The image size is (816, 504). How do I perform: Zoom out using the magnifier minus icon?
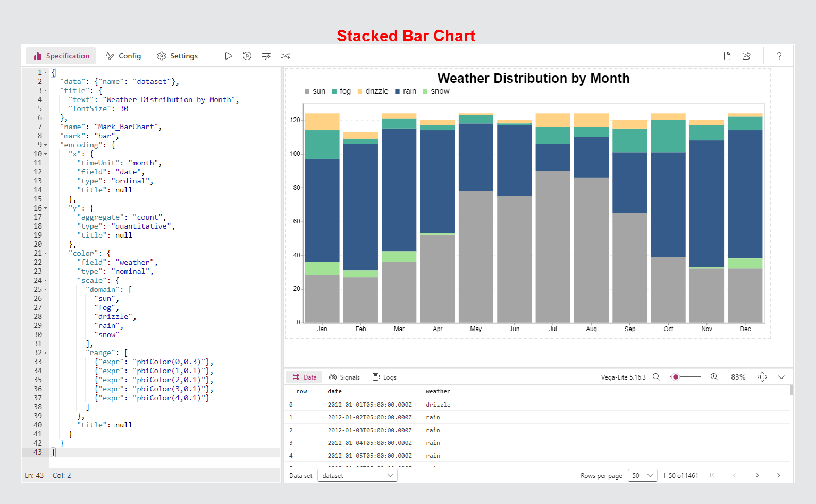click(x=657, y=377)
